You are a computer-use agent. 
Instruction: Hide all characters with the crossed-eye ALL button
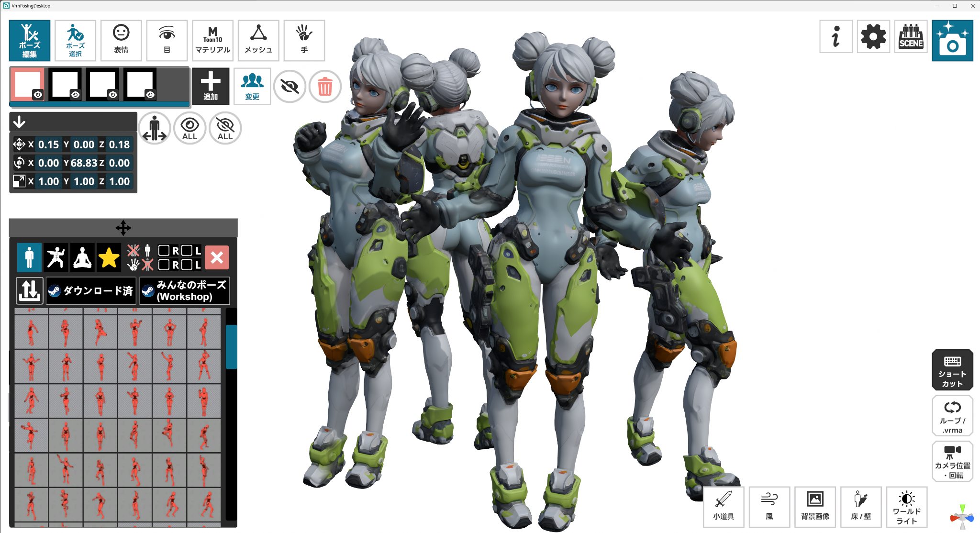click(225, 128)
